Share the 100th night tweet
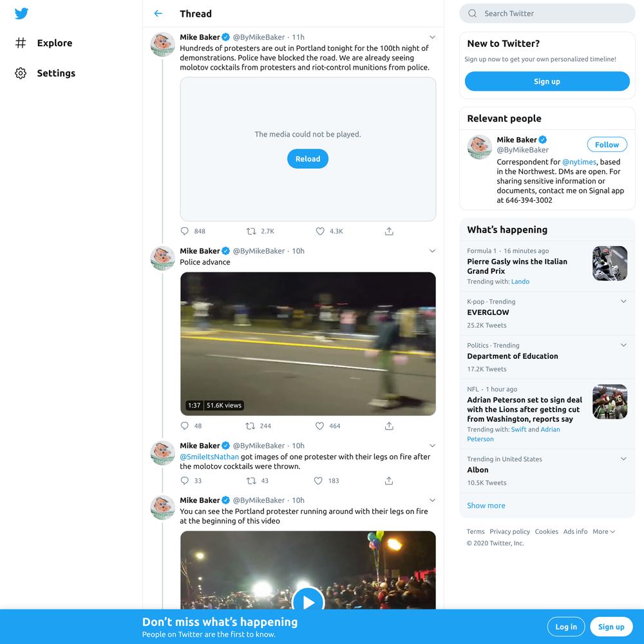Image resolution: width=644 pixels, height=644 pixels. click(x=389, y=231)
